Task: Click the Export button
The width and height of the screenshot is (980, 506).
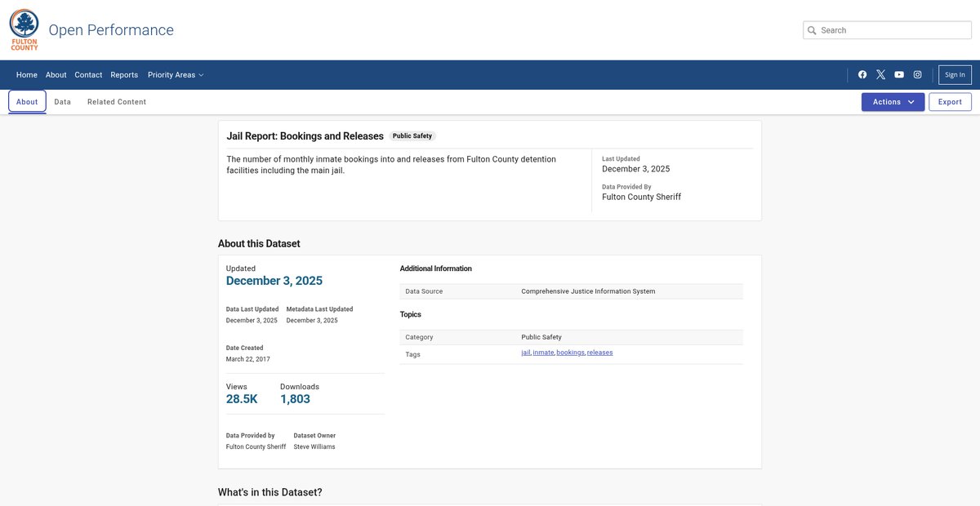Action: (x=950, y=102)
